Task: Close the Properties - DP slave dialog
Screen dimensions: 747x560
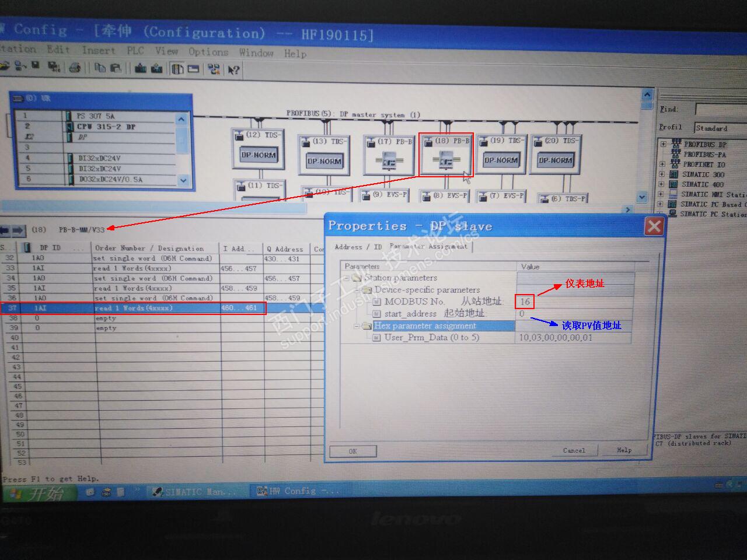Action: click(654, 226)
